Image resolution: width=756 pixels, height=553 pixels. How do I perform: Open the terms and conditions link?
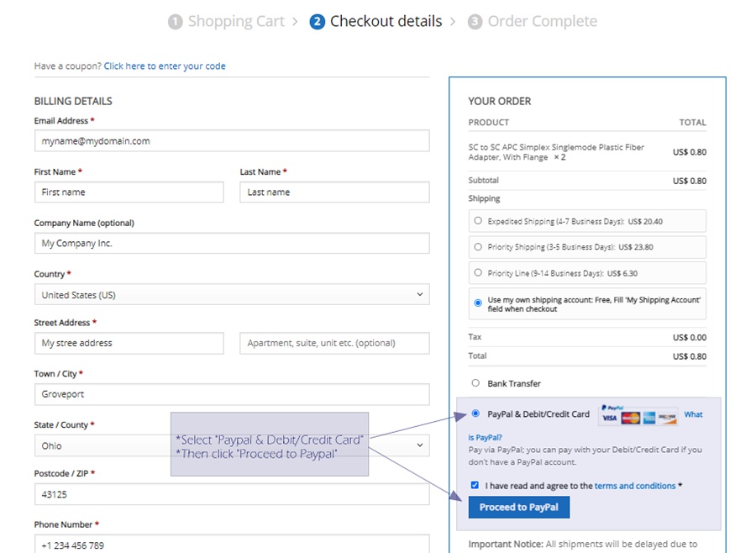pyautogui.click(x=634, y=486)
